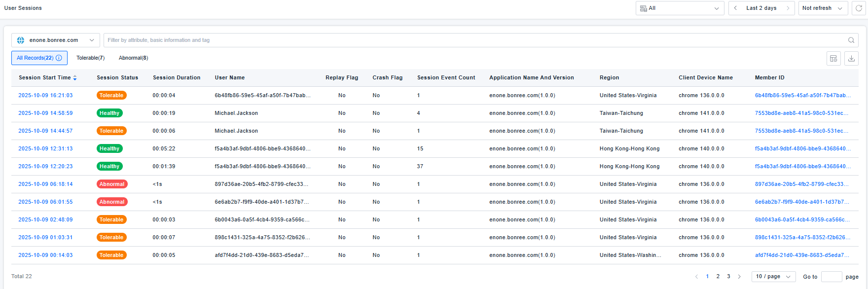Open session started 2025-10-09 12:31:13

pyautogui.click(x=45, y=149)
